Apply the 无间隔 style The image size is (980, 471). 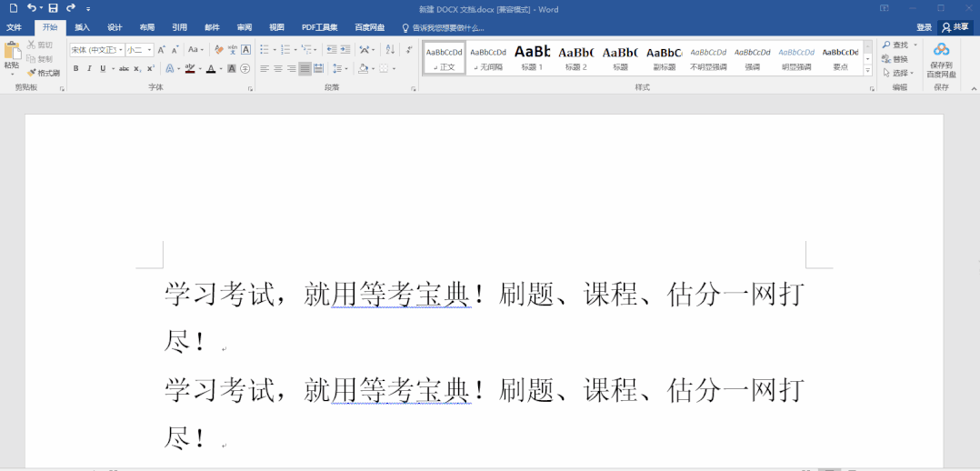(488, 57)
